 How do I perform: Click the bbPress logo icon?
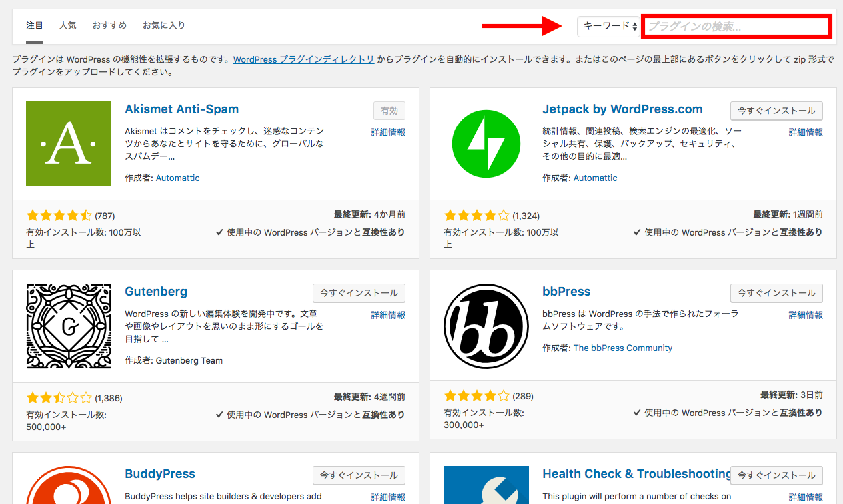pos(486,326)
